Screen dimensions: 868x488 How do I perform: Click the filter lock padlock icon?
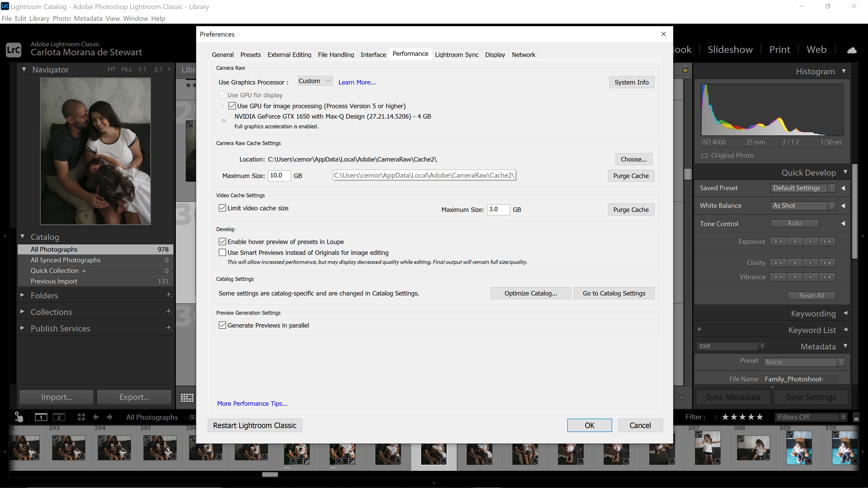tap(685, 69)
